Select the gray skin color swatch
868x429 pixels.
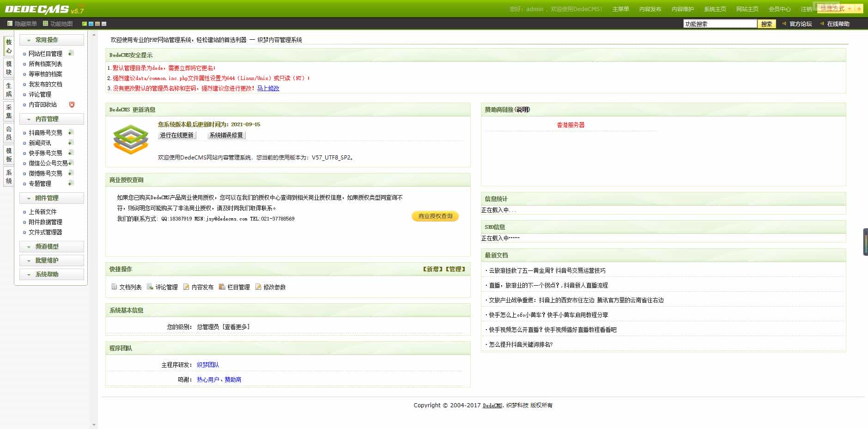(104, 24)
